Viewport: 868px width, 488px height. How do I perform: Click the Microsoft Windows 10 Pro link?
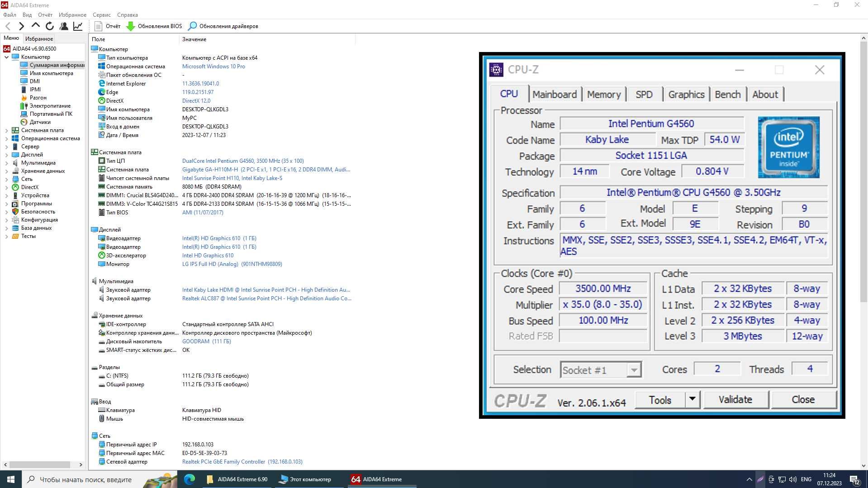pos(213,66)
